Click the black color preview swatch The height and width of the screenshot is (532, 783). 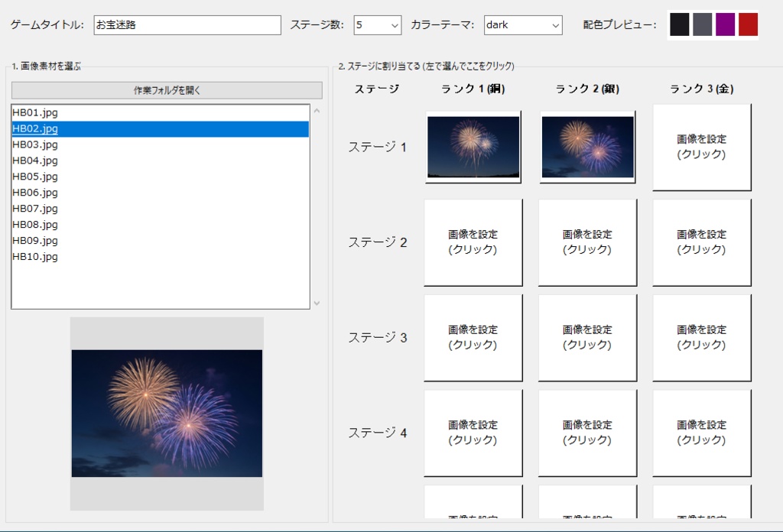(679, 24)
